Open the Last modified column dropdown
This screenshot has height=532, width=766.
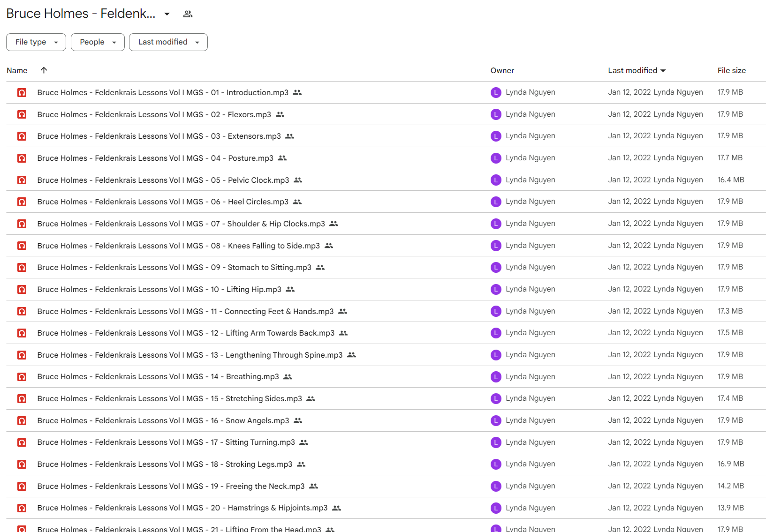663,70
